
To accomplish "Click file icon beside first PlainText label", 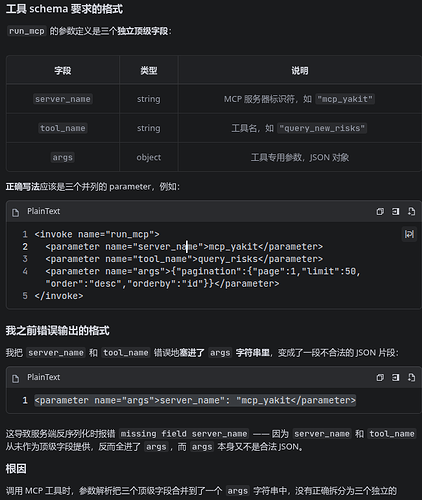I will [x=15, y=212].
